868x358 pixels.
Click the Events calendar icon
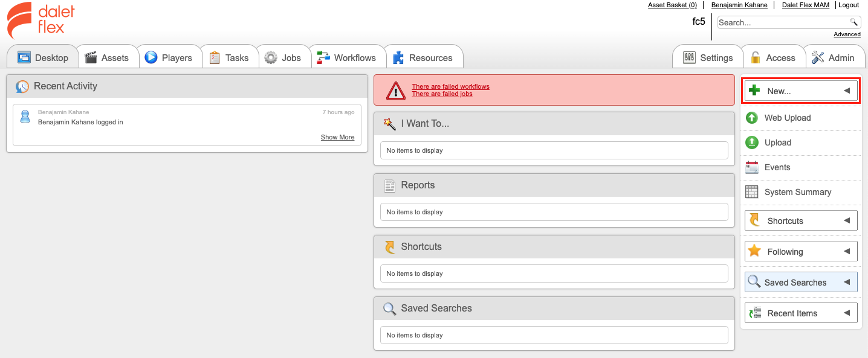pos(752,167)
